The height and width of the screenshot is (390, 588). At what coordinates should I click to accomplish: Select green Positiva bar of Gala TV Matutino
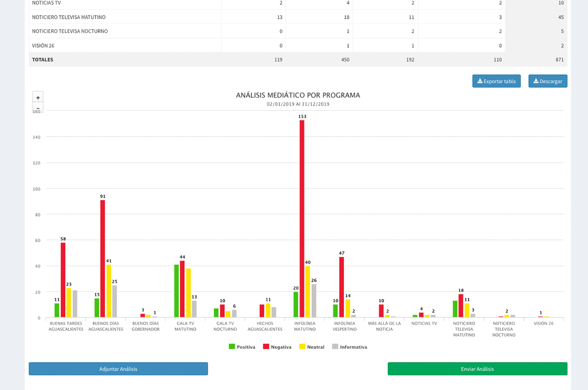coord(176,291)
